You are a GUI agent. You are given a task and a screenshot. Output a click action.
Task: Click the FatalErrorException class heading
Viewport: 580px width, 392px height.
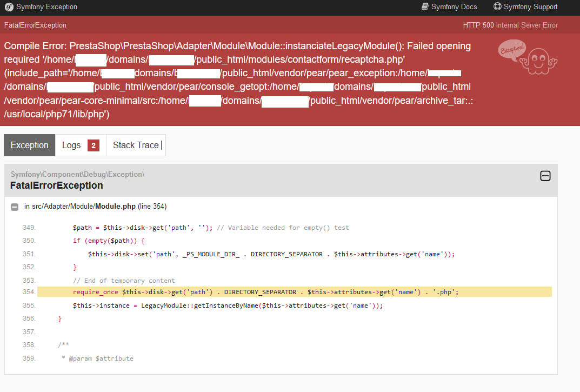(57, 185)
